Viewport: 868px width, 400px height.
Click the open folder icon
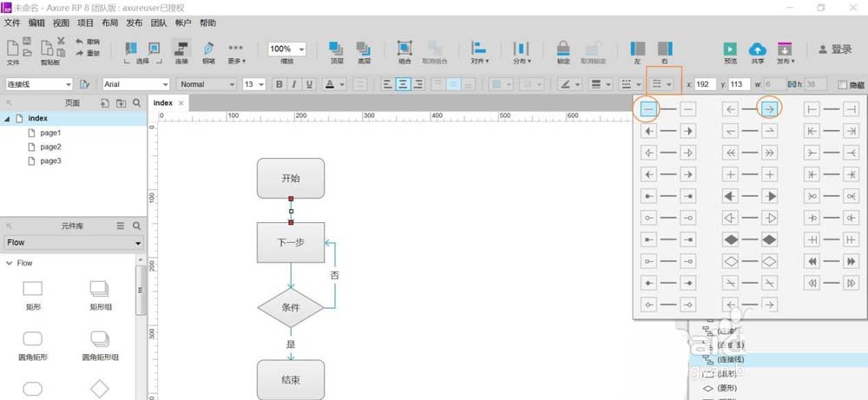click(27, 53)
